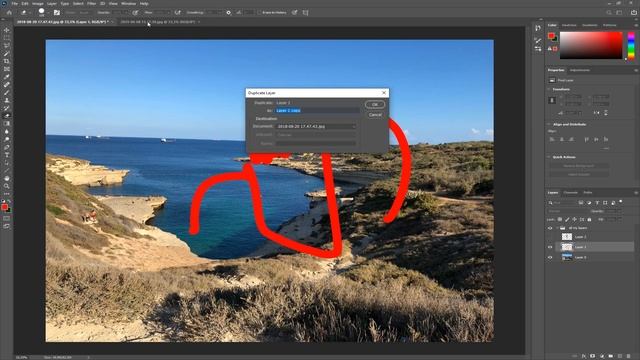Click Flip Horizontal in Properties panel
The height and width of the screenshot is (360, 640).
(597, 113)
